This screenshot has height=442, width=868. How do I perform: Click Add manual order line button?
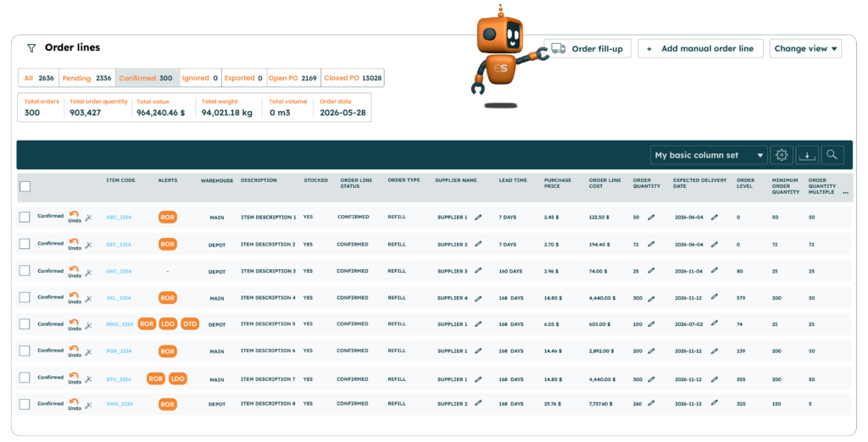(700, 48)
